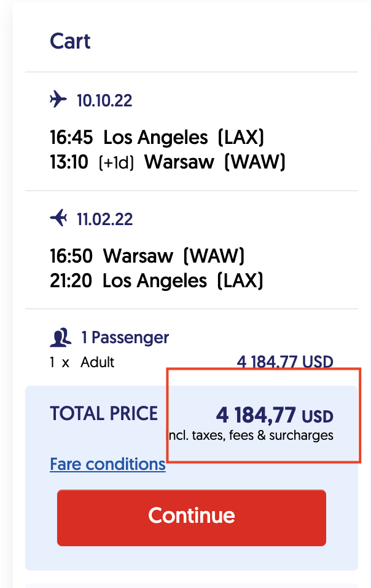The height and width of the screenshot is (588, 371).
Task: Click the passenger silhouette icon
Action: click(x=60, y=338)
